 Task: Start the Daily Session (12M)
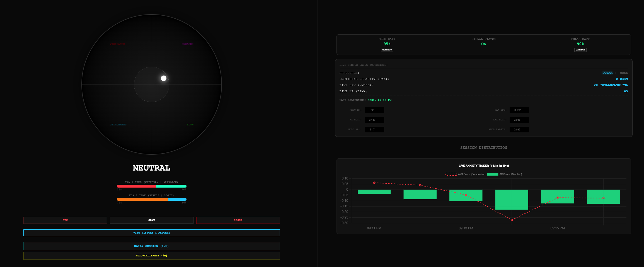tap(152, 246)
